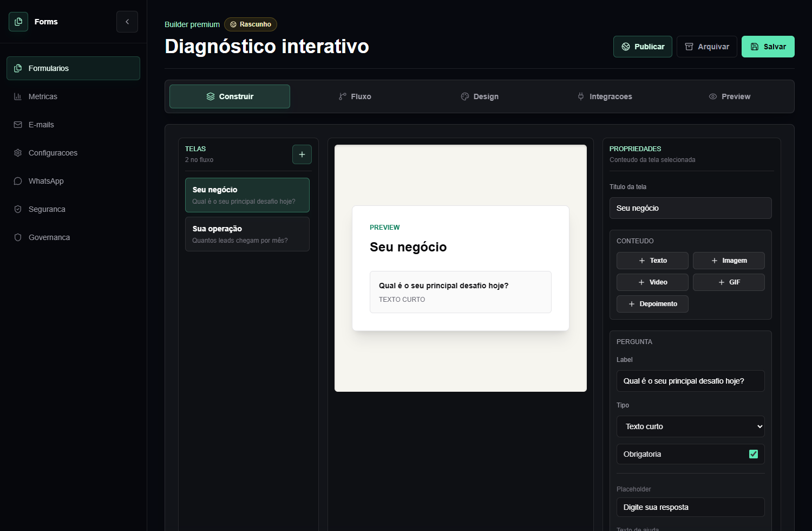Image resolution: width=812 pixels, height=531 pixels.
Task: Go to E-mails in the sidebar
Action: pyautogui.click(x=73, y=125)
